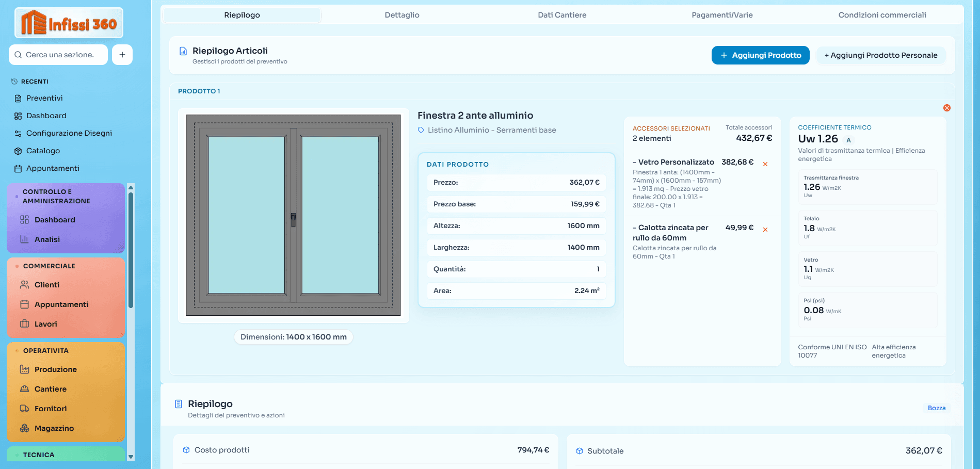
Task: Delete Prodotto 1 with red close icon
Action: tap(946, 108)
